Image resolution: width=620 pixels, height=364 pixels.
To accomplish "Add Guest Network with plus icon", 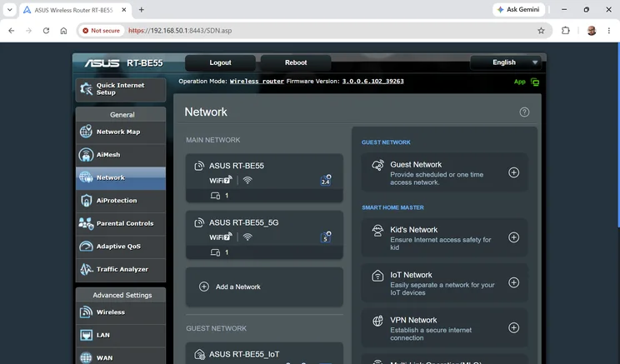I will [513, 172].
